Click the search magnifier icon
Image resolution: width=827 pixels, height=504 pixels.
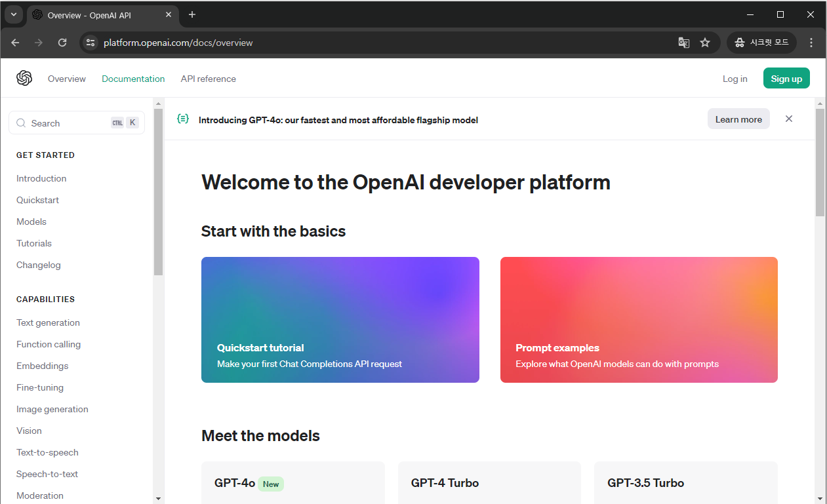(x=20, y=123)
